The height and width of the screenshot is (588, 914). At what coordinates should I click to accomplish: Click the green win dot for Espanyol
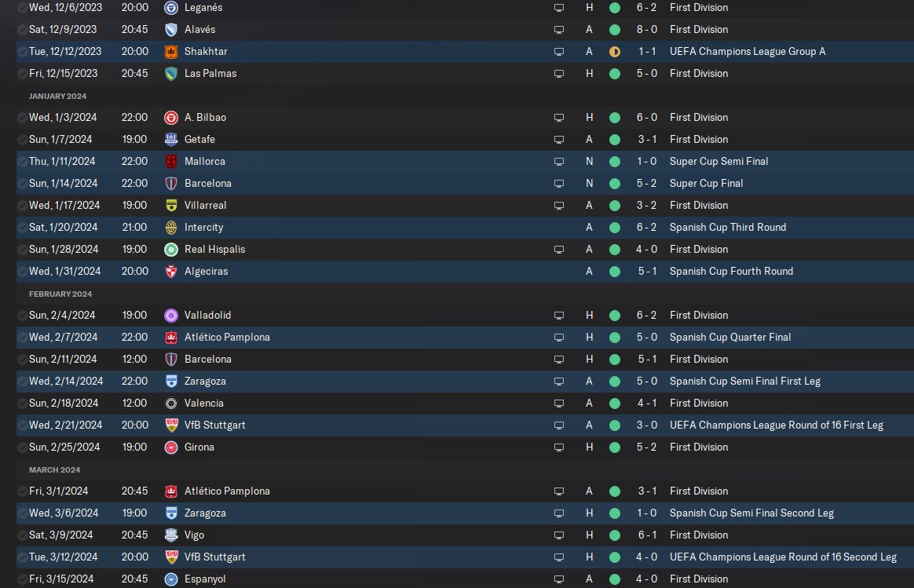[614, 579]
